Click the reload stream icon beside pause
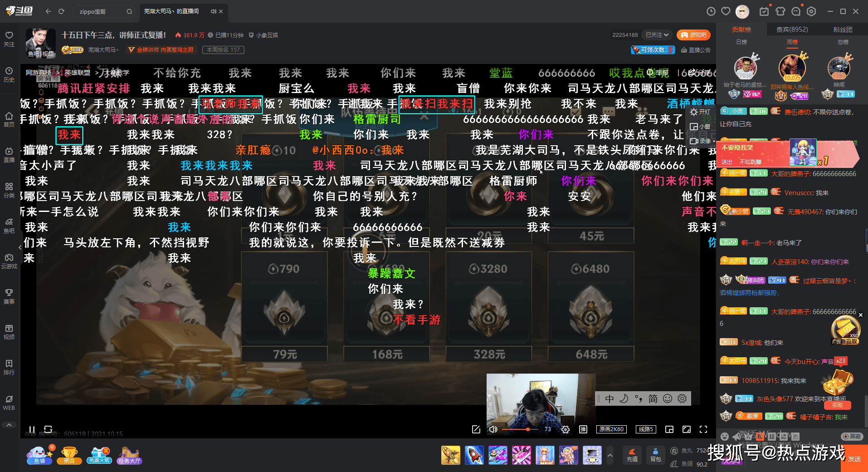The width and height of the screenshot is (868, 472). pos(48,429)
